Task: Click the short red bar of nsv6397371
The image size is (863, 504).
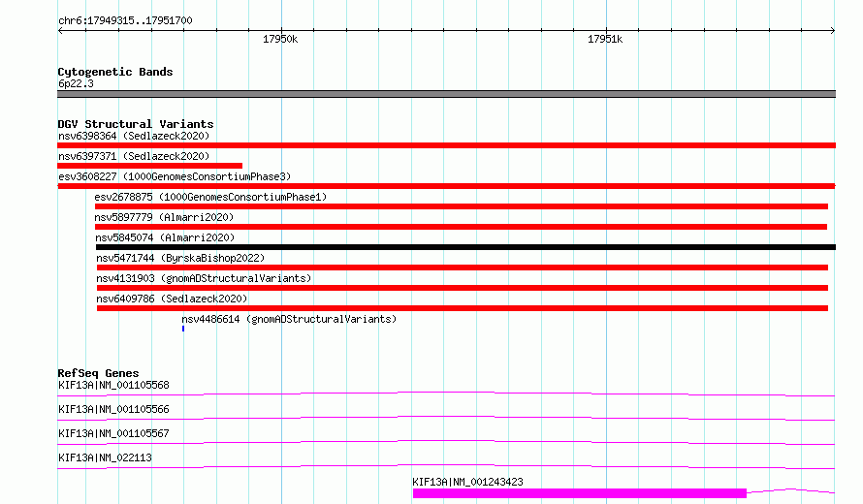Action: [149, 166]
